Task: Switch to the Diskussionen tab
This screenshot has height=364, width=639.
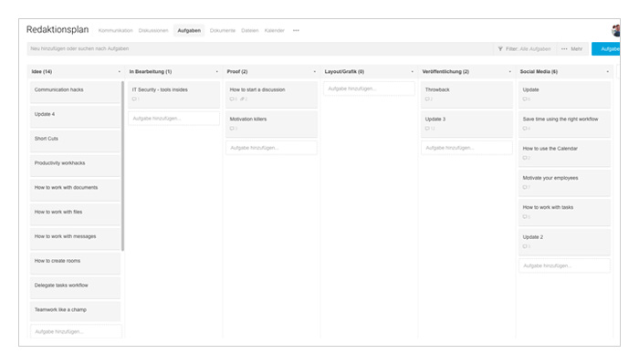Action: point(153,30)
